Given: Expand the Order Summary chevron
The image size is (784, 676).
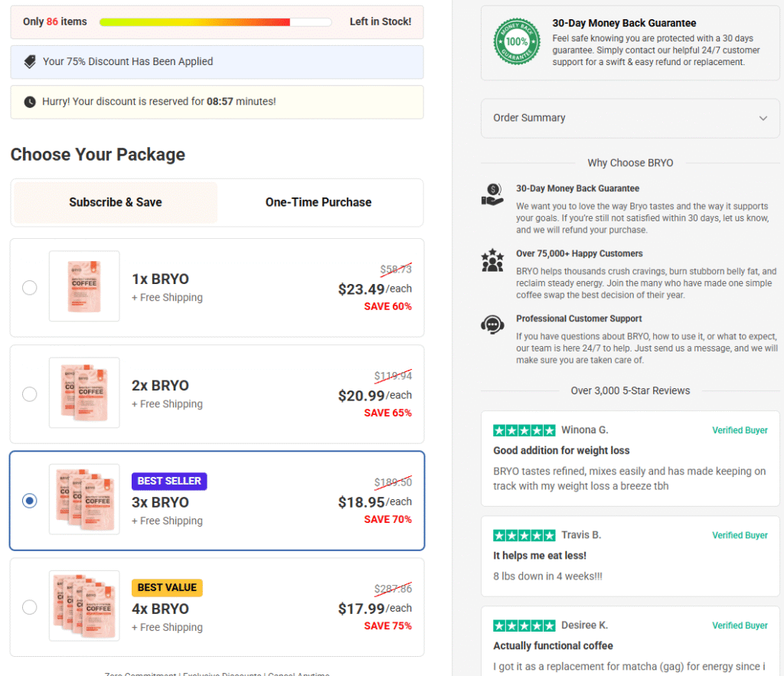Looking at the screenshot, I should coord(763,119).
